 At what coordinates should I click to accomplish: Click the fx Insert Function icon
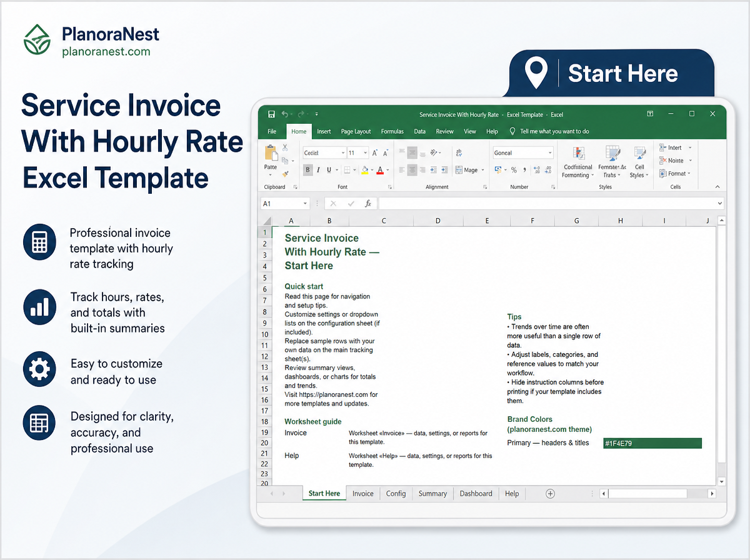368,204
